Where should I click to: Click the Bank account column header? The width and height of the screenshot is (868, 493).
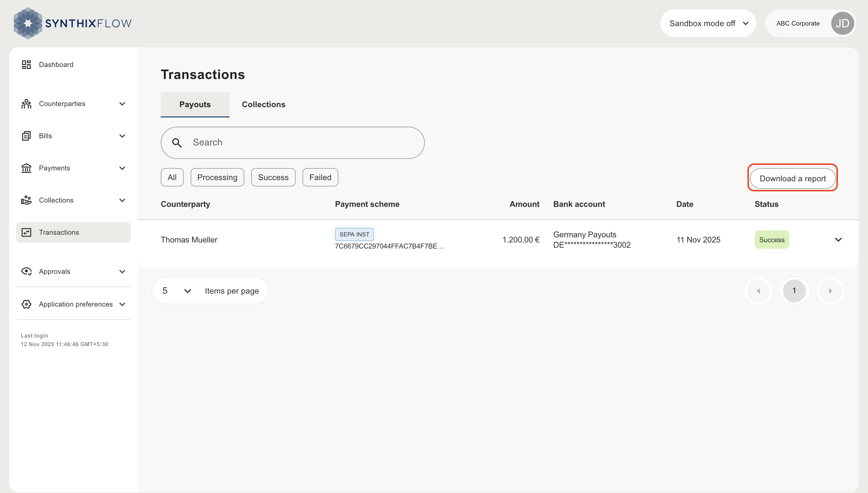tap(579, 204)
